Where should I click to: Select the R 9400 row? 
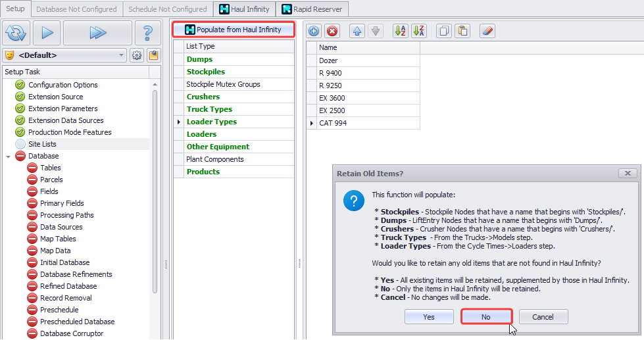pos(368,73)
